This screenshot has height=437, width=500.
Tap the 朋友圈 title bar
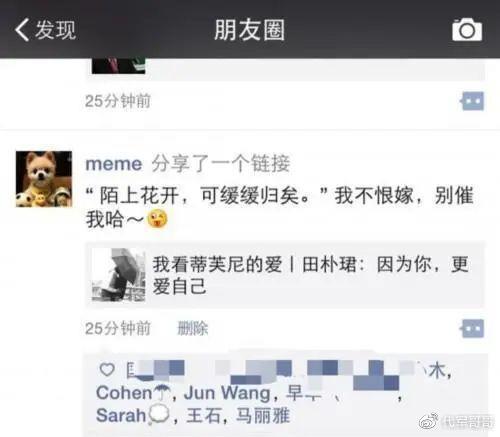(x=249, y=30)
